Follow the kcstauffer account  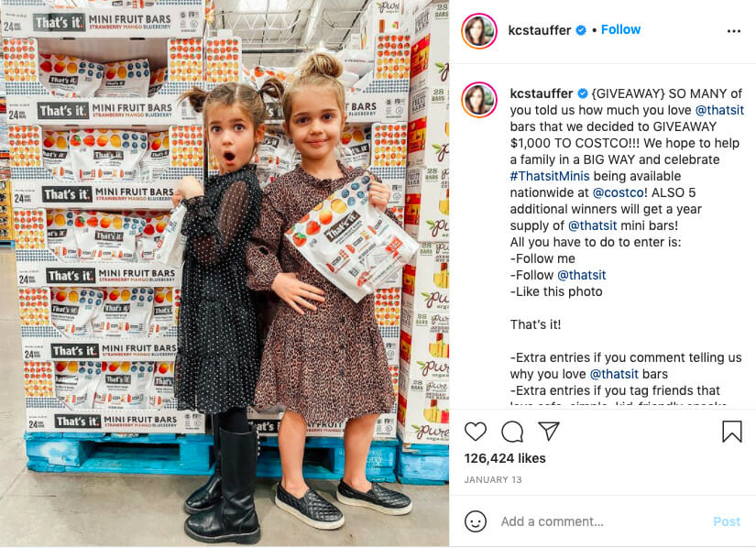pos(620,30)
